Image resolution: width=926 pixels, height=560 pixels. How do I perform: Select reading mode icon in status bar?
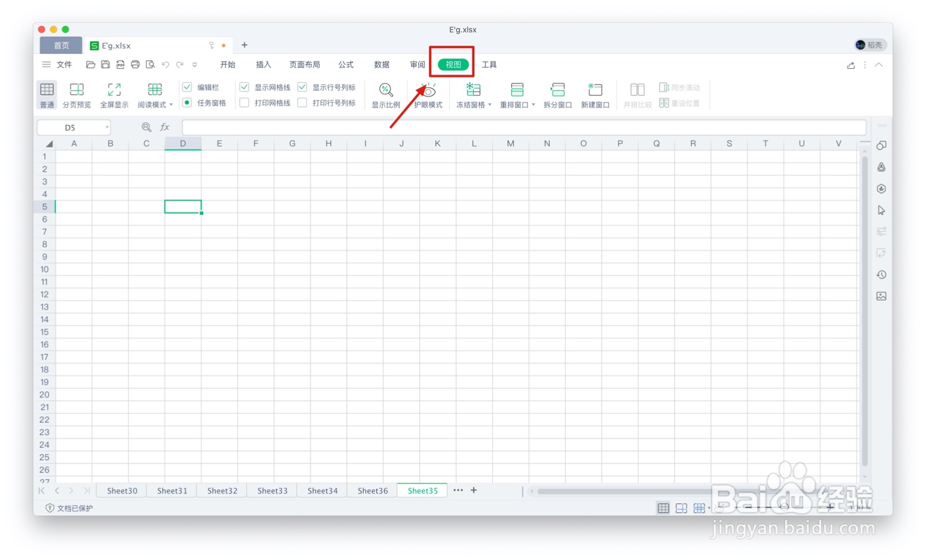699,508
